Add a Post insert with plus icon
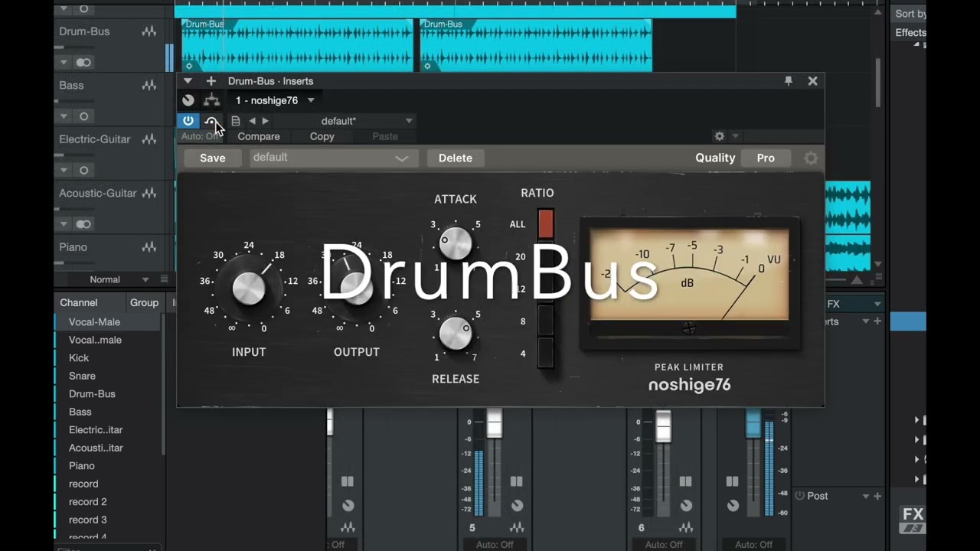The width and height of the screenshot is (980, 551). coord(877,496)
